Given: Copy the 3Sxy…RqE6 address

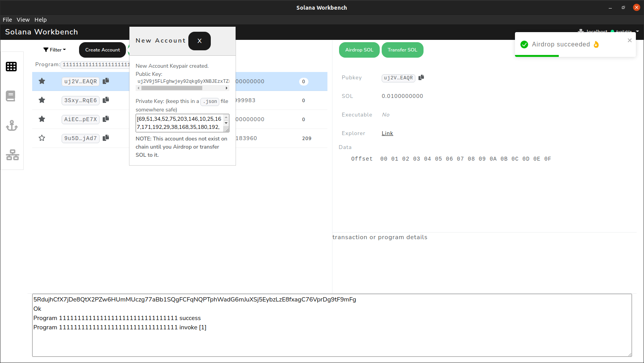Looking at the screenshot, I should (x=106, y=100).
